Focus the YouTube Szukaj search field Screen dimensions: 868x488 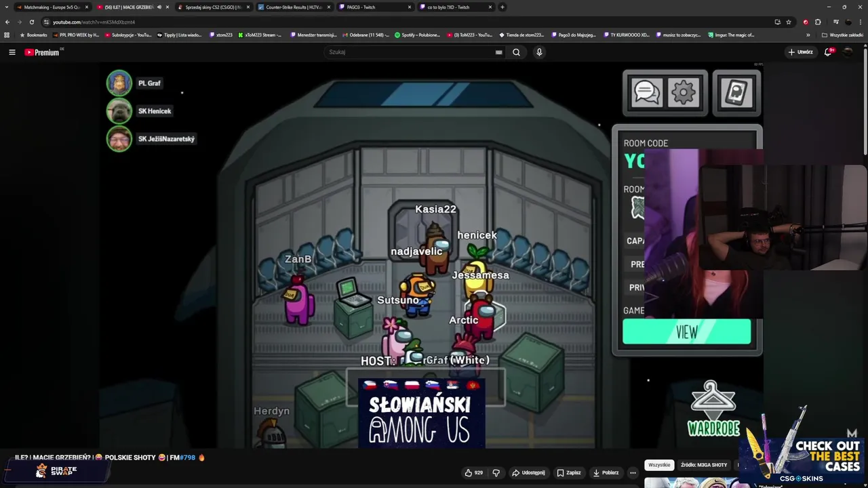tap(409, 52)
